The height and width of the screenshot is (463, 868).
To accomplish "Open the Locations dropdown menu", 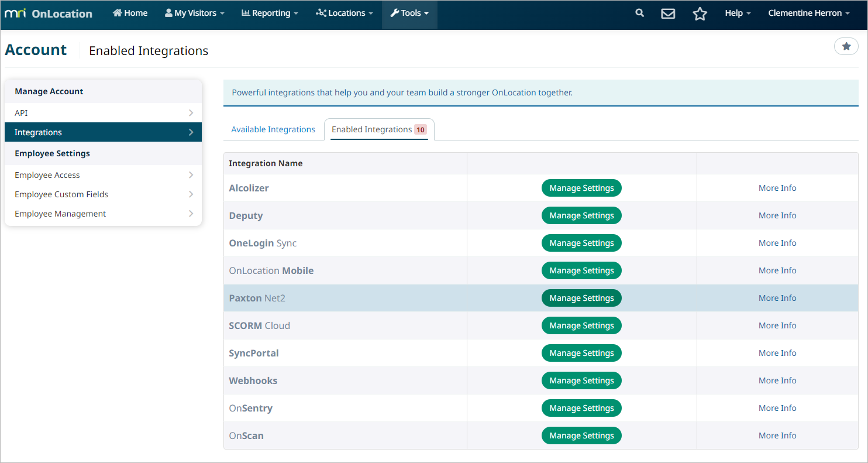I will click(x=345, y=13).
